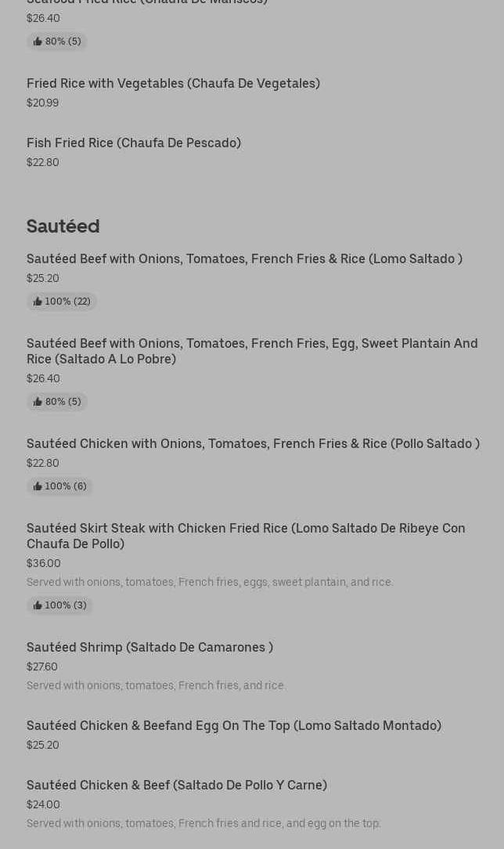Click thumbs-up icon under Saltado A Lo Pobre
Image resolution: width=504 pixels, height=849 pixels.
[x=38, y=402]
